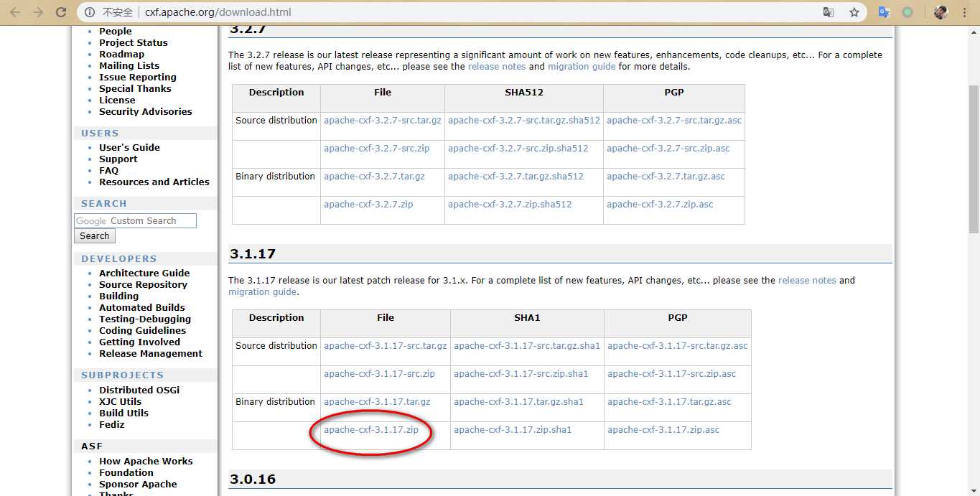Open Coding Guidelines link
Image resolution: width=980 pixels, height=496 pixels.
(x=142, y=330)
